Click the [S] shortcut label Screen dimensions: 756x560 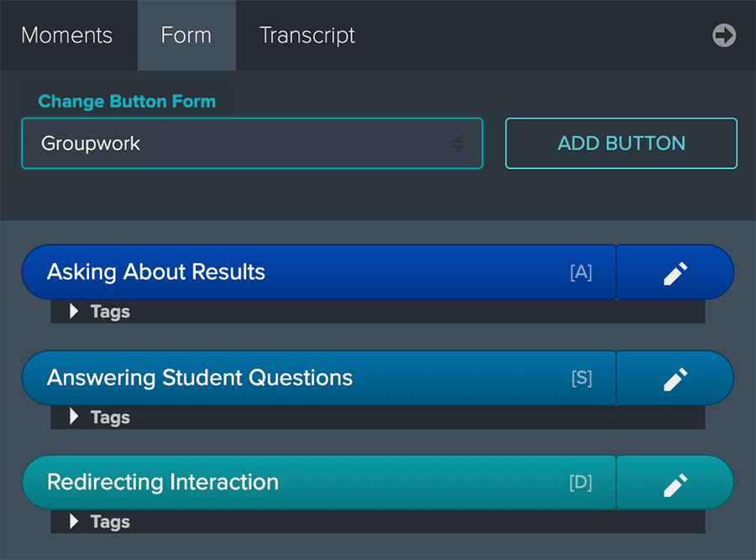coord(581,379)
